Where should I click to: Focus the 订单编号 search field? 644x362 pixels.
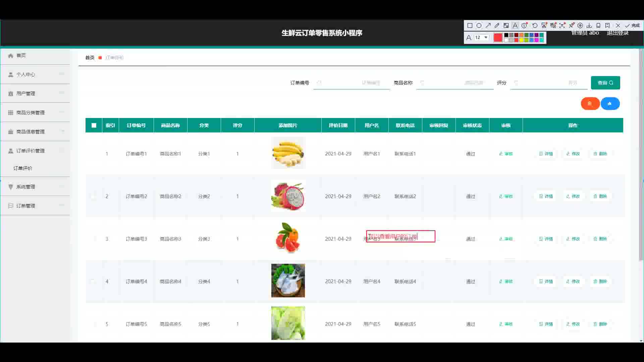click(x=352, y=83)
